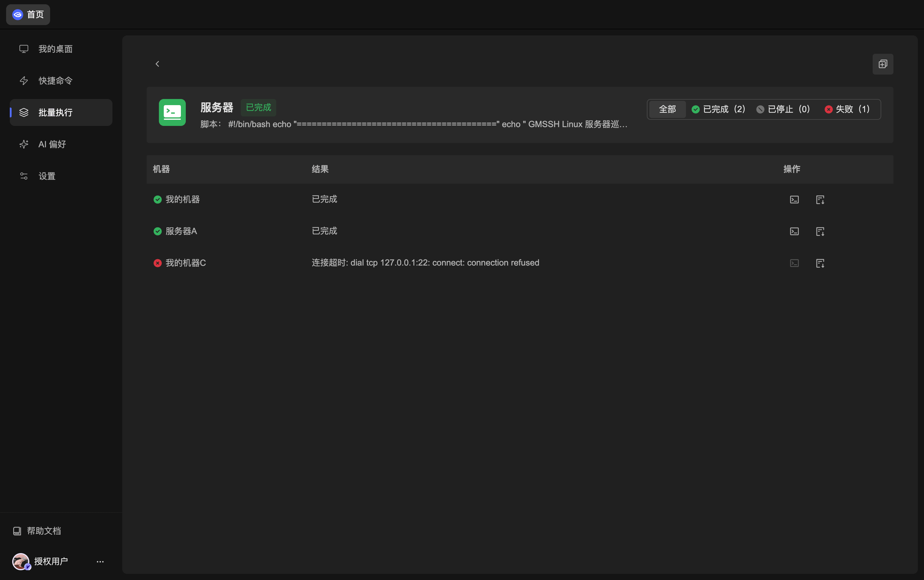The height and width of the screenshot is (580, 924).
Task: Open the 首页 tab at top
Action: [28, 15]
